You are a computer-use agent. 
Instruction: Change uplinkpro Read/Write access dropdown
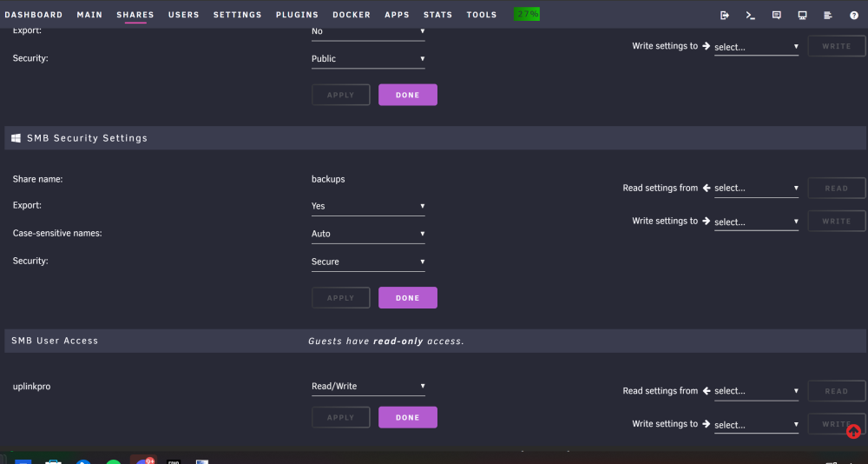[x=368, y=387]
